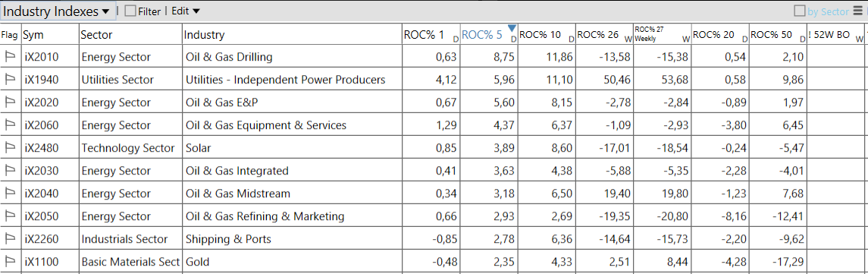Expand the Edit dropdown menu
Viewport: 868px width, 274px height.
click(x=186, y=11)
